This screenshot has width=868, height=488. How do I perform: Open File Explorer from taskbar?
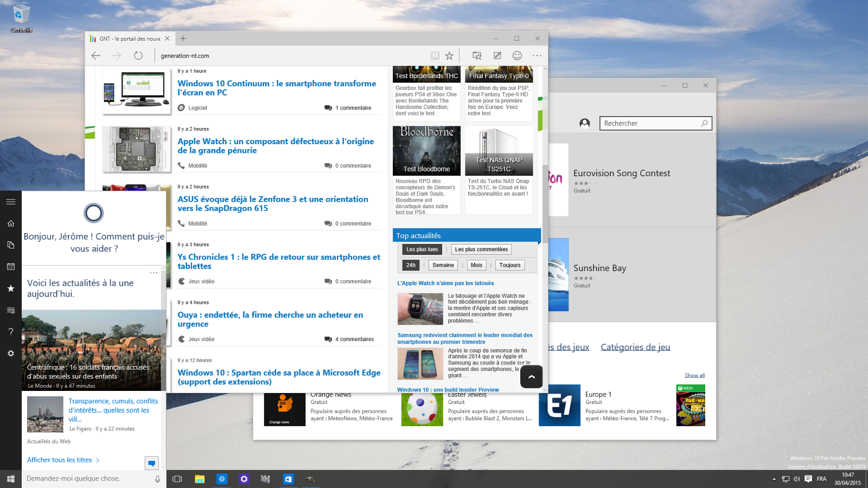200,479
